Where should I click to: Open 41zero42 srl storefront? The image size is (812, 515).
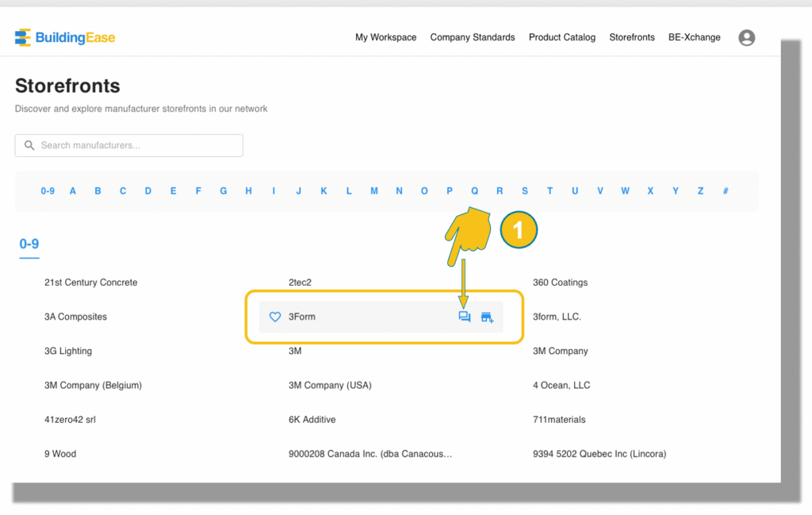pyautogui.click(x=70, y=420)
